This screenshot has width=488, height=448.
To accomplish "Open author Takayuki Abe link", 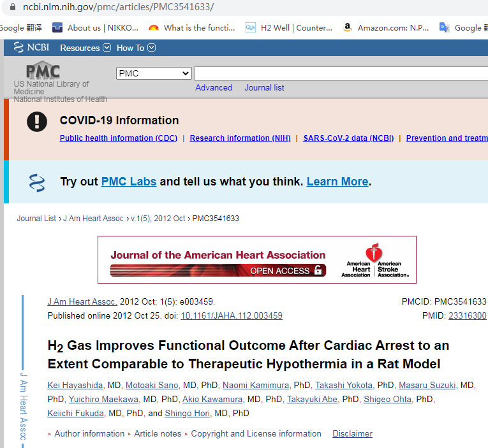I will [x=312, y=399].
